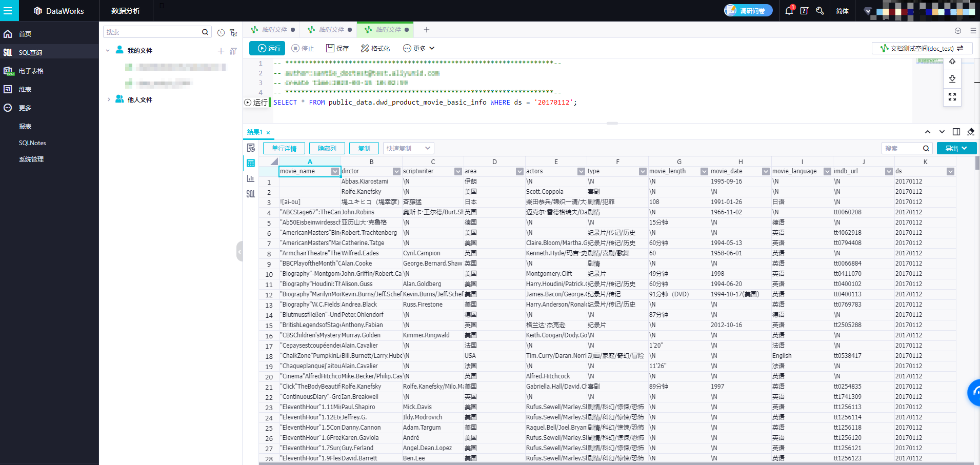Format SQL with 格式化

point(375,48)
